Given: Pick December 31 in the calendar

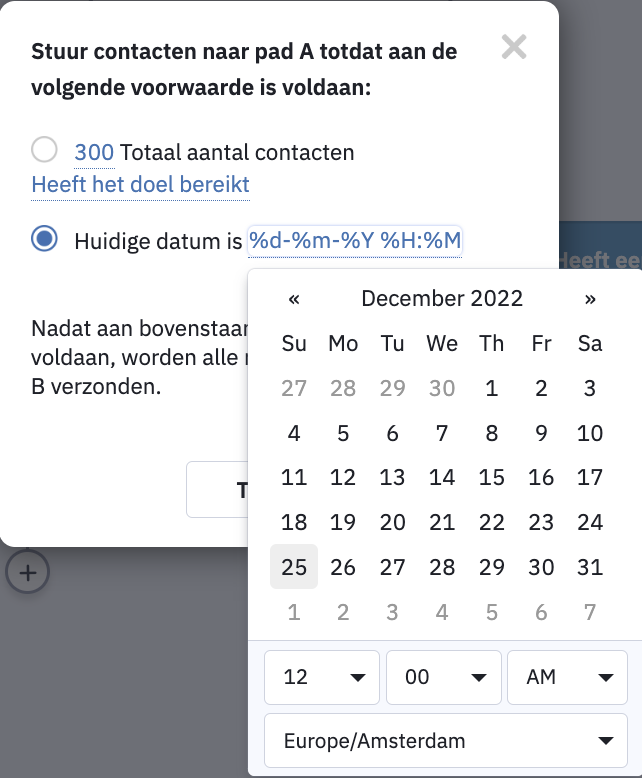Looking at the screenshot, I should point(590,567).
